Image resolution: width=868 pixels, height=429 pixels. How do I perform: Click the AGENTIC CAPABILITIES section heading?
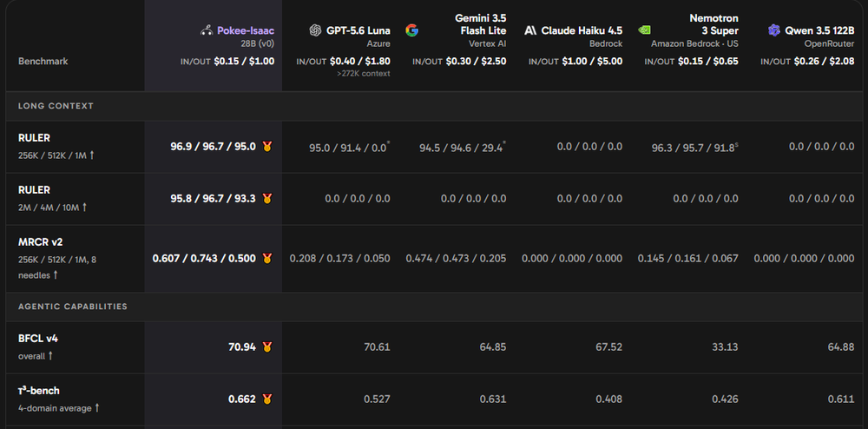click(x=73, y=306)
